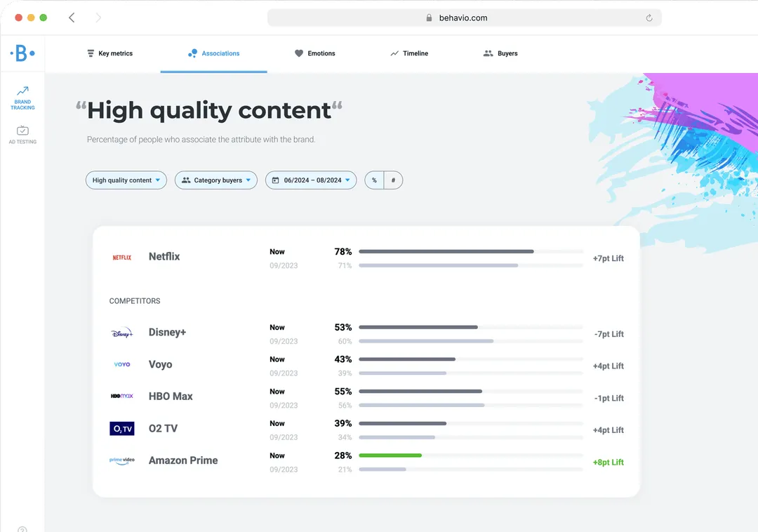Open the 06/2024 – 08/2024 date dropdown

pos(311,180)
